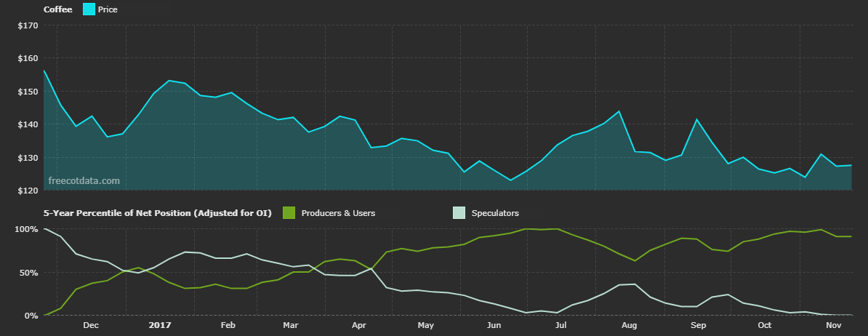Click the Coffee chart title
This screenshot has height=336, width=868.
point(57,9)
